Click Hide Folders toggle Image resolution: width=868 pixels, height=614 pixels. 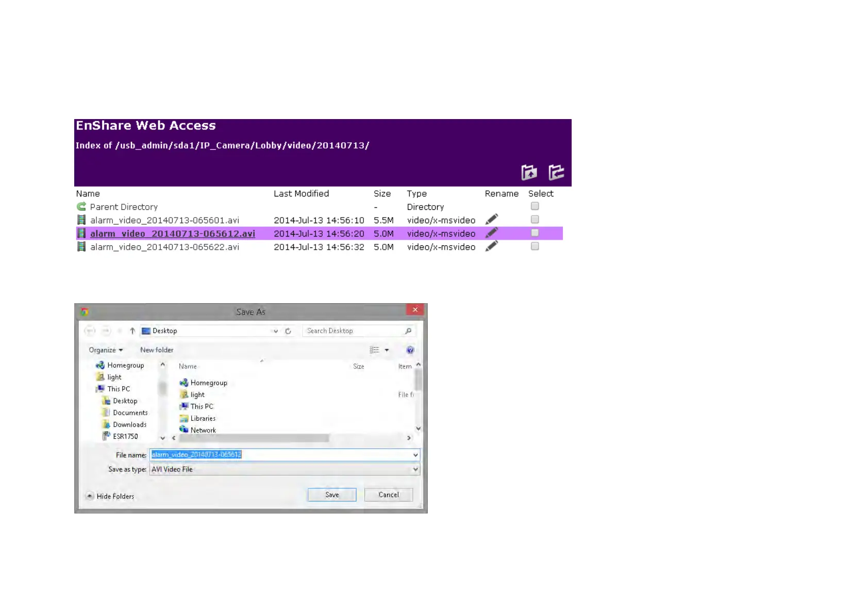[110, 496]
